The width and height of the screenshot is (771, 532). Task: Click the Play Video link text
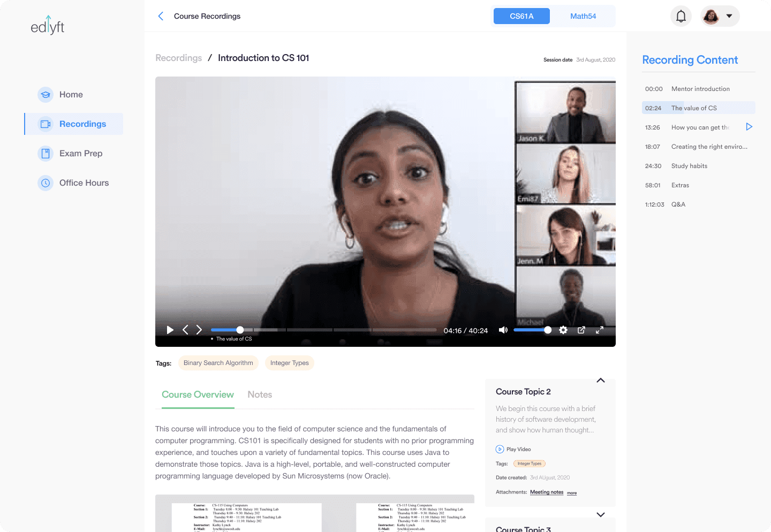coord(519,450)
